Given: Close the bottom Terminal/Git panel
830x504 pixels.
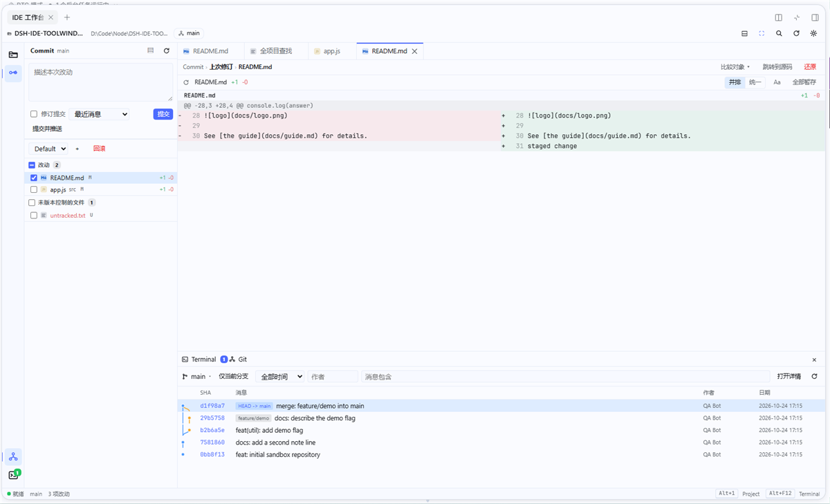Looking at the screenshot, I should (814, 360).
